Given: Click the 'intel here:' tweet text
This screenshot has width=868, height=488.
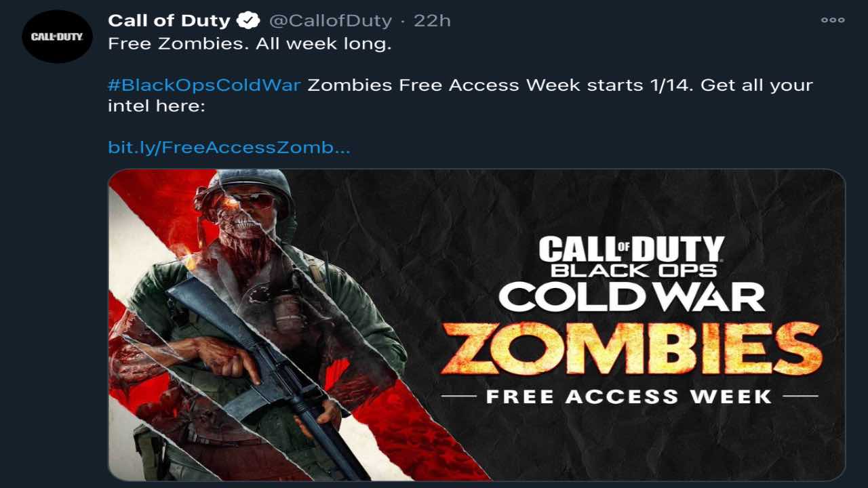Looking at the screenshot, I should click(156, 106).
